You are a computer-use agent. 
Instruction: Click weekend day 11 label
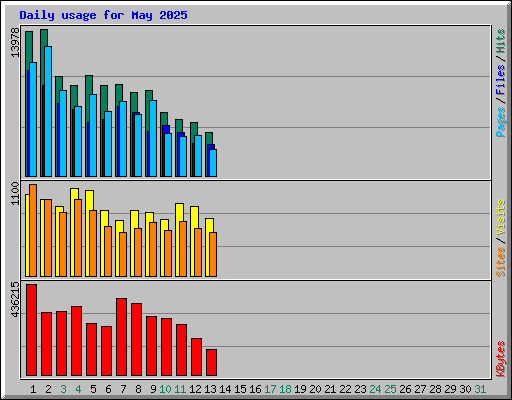coord(180,389)
